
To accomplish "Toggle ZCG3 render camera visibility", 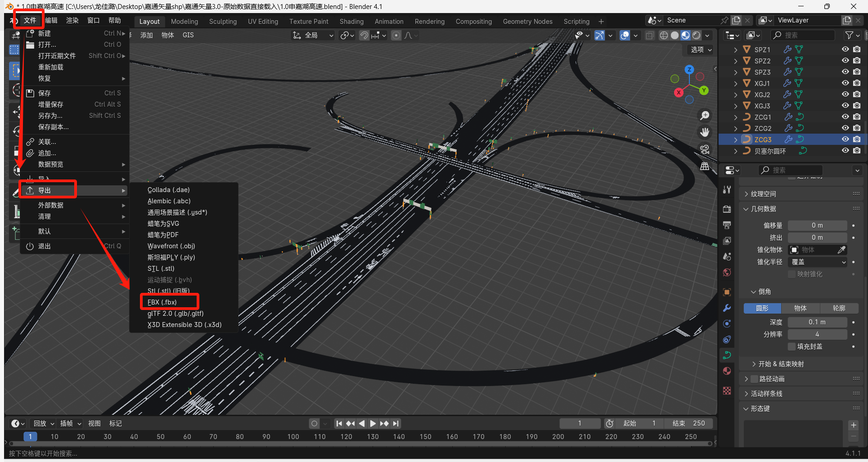I will pos(857,139).
